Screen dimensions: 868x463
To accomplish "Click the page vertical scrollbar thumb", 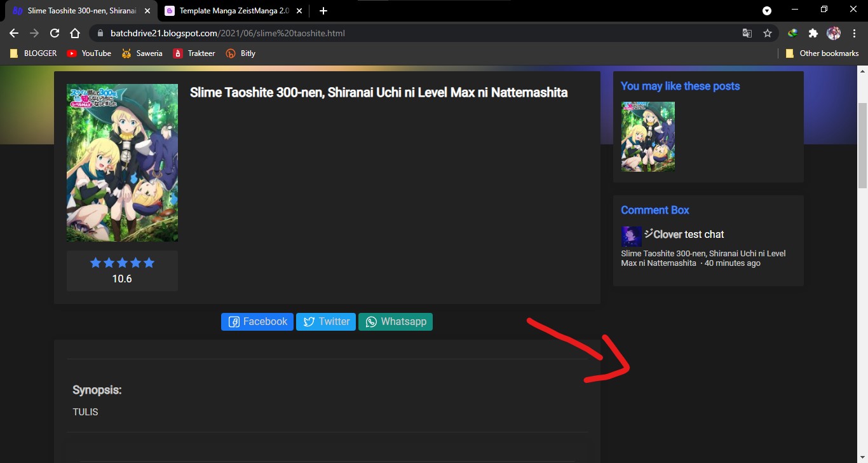I will click(862, 145).
